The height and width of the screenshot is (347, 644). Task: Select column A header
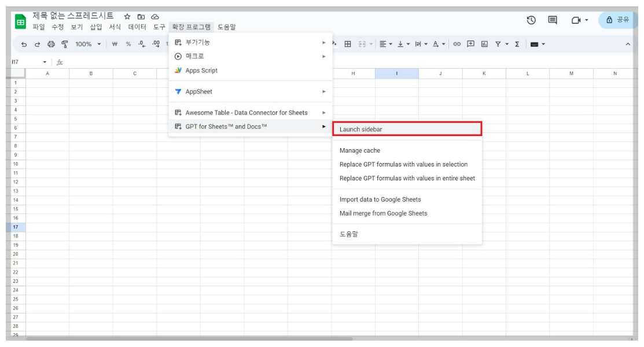click(47, 73)
